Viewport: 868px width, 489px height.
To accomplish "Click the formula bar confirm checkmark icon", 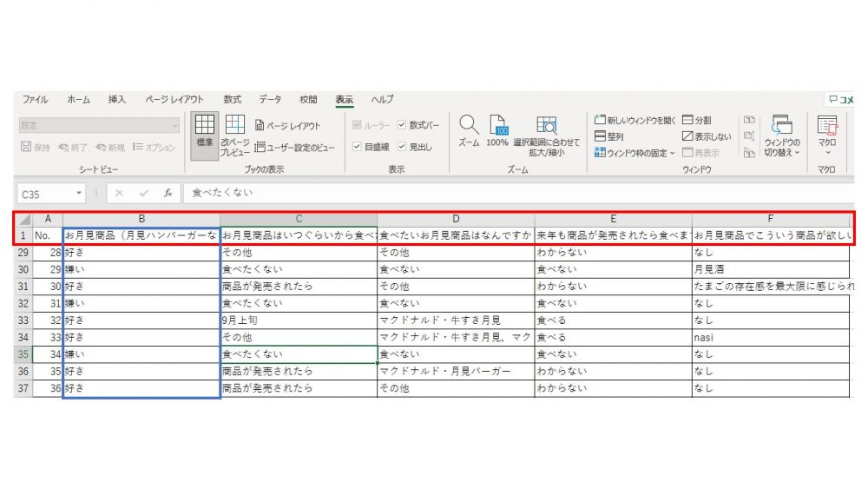I will coord(144,193).
